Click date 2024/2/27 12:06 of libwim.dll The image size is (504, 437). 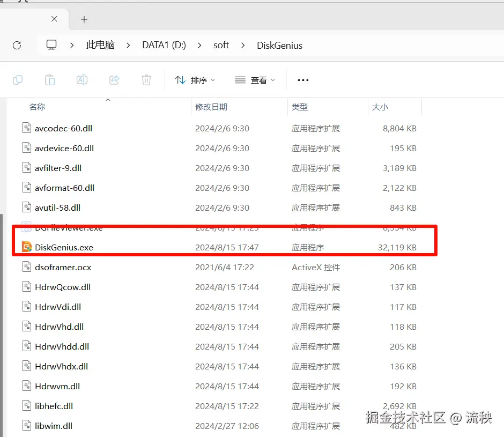click(x=227, y=426)
